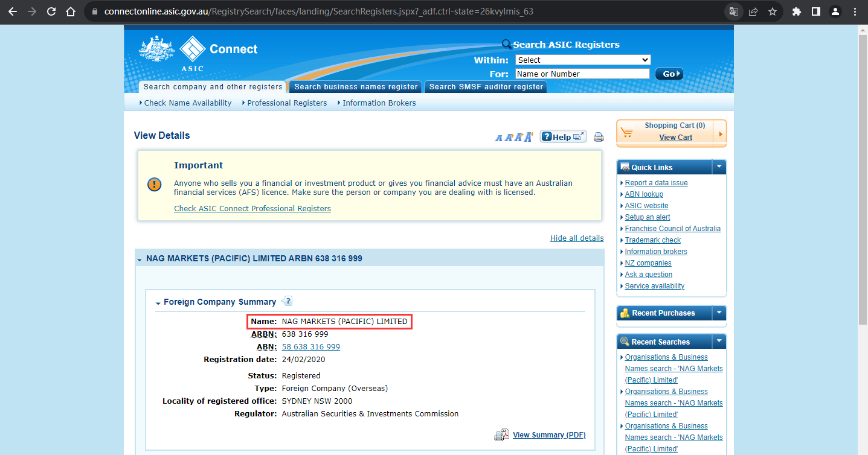Click ABN 58 638 316 999 link
The image size is (868, 455).
pyautogui.click(x=311, y=347)
